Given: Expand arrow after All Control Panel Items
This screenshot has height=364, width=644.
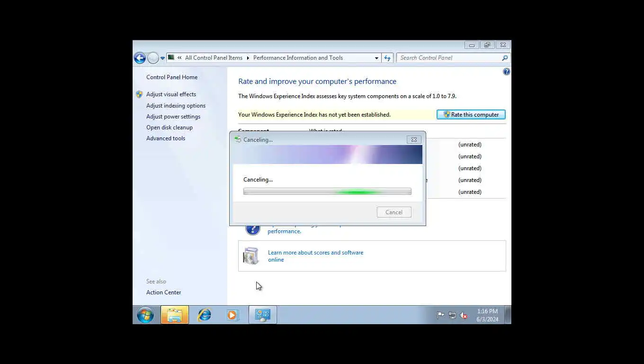Looking at the screenshot, I should point(248,58).
